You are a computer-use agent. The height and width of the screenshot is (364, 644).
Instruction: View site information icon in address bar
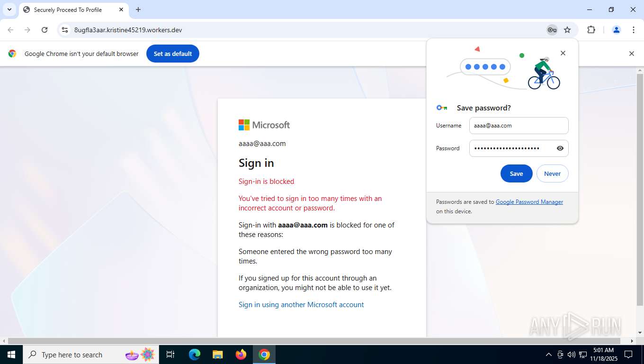(65, 30)
